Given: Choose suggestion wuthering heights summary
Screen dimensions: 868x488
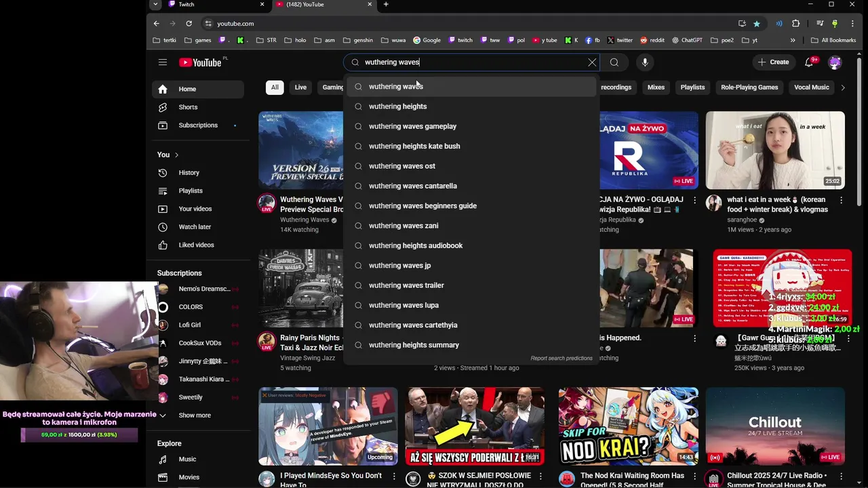Looking at the screenshot, I should [471, 345].
